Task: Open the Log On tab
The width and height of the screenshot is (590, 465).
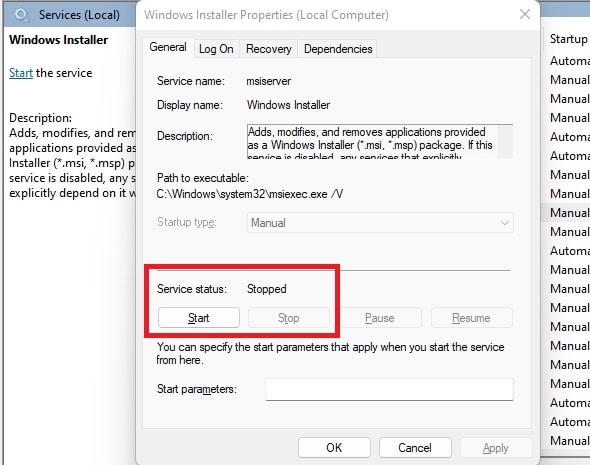Action: pos(216,49)
